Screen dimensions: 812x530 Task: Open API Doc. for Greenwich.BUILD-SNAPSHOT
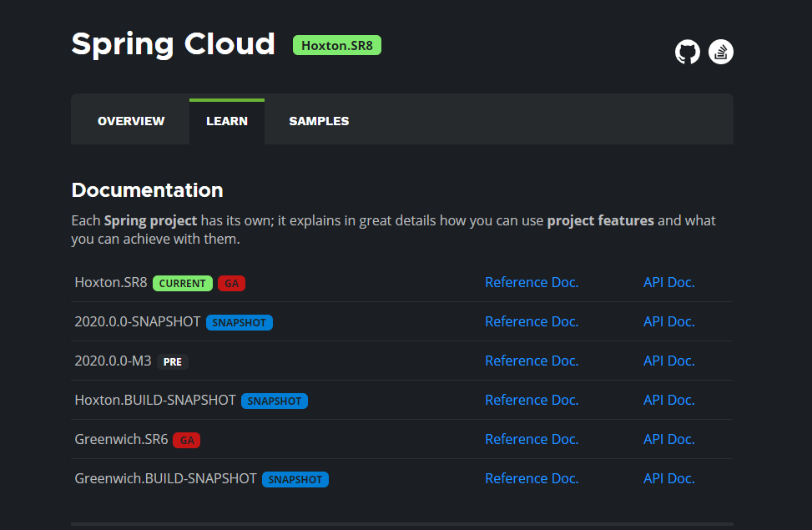669,479
